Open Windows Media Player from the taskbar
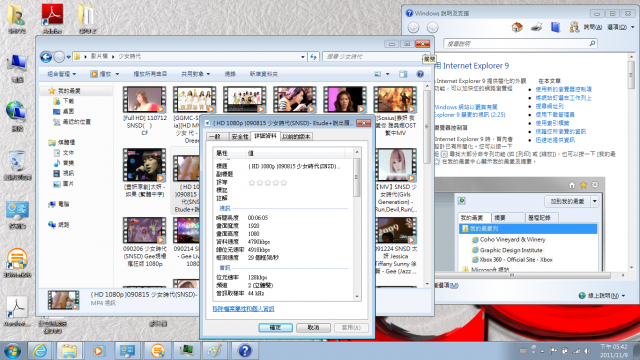Screen dimensions: 640x360 [x=98, y=351]
